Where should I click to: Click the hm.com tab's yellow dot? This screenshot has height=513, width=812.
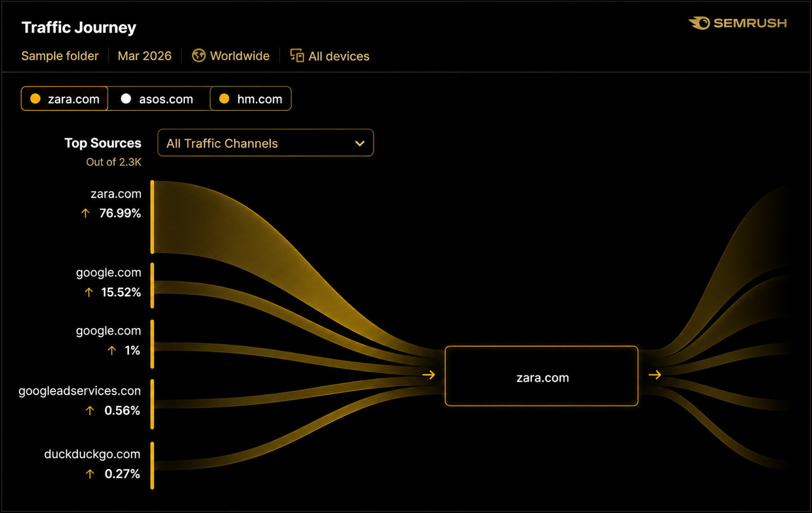(x=224, y=99)
